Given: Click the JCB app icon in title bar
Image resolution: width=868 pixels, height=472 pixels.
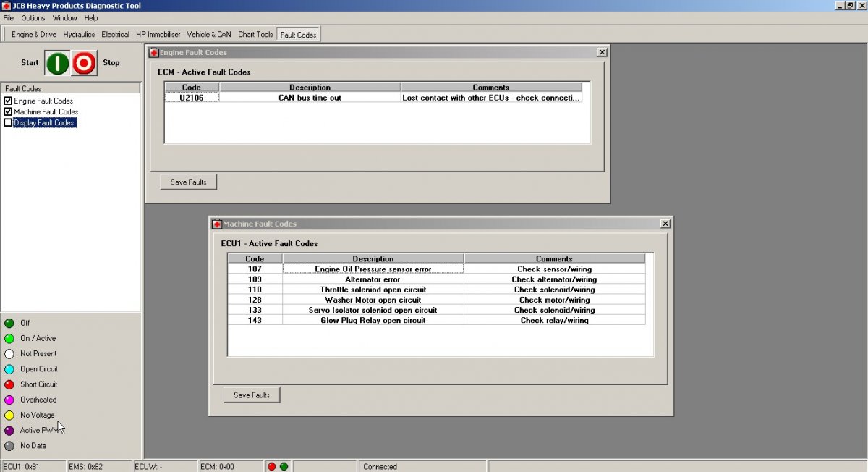Looking at the screenshot, I should [6, 6].
